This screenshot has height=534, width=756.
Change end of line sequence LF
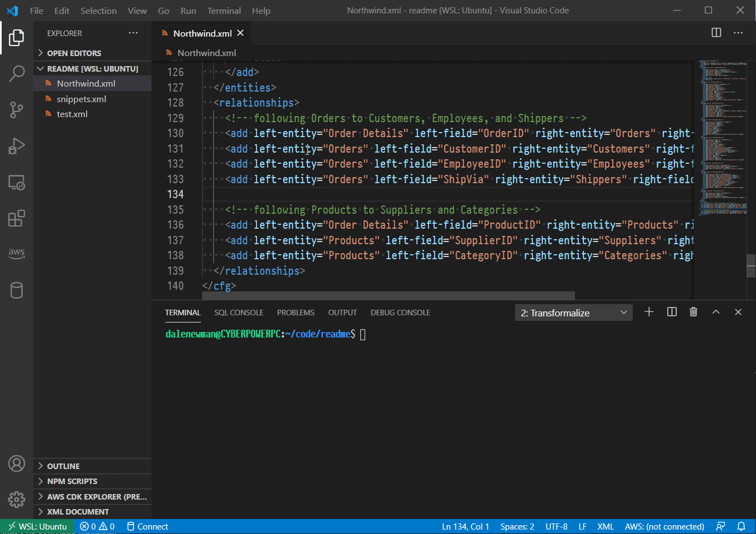point(582,526)
